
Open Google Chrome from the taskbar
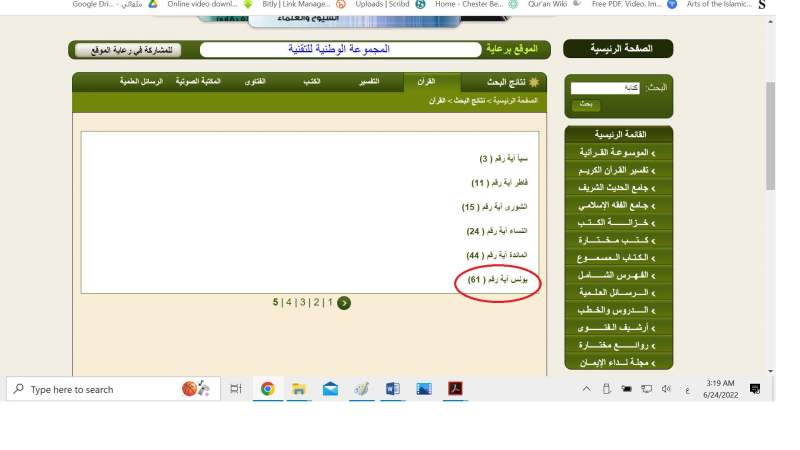pos(267,389)
